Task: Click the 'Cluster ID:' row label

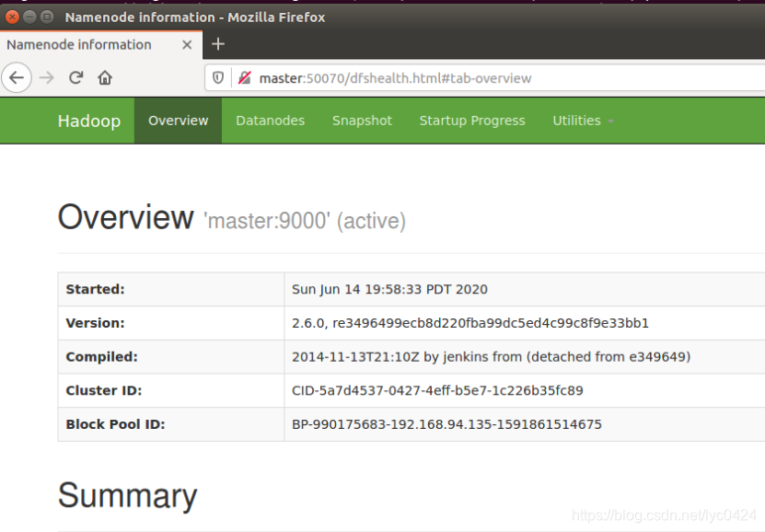Action: pos(103,390)
